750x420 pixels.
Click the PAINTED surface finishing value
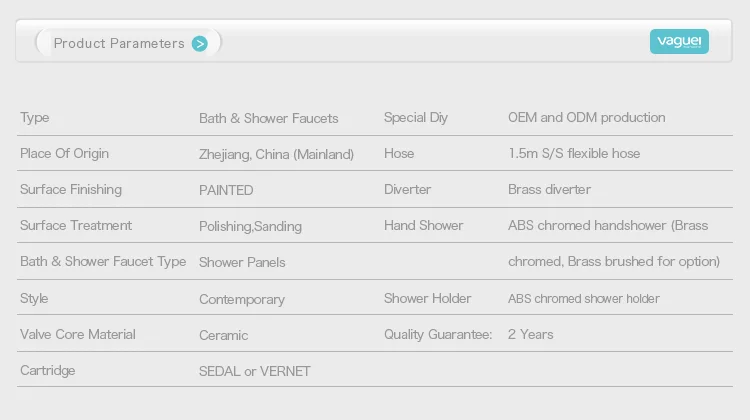pos(226,190)
